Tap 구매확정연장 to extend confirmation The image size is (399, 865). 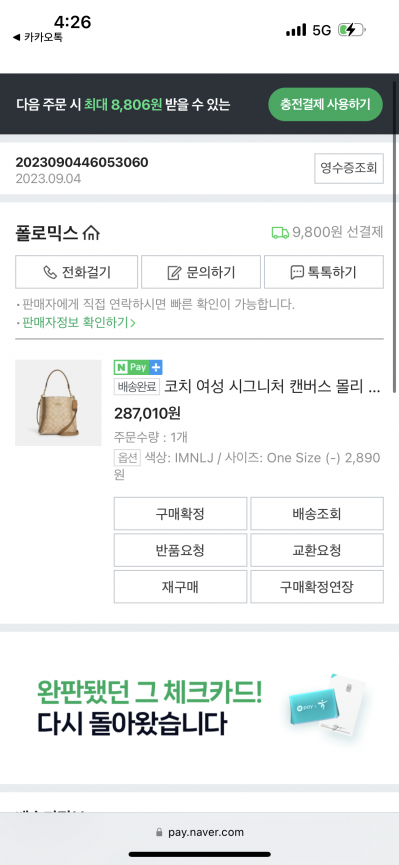point(317,586)
